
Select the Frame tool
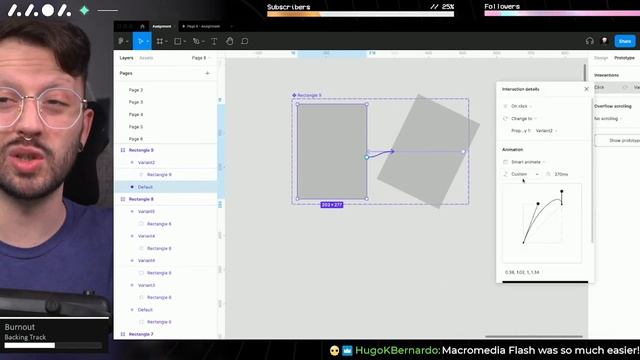click(x=160, y=41)
